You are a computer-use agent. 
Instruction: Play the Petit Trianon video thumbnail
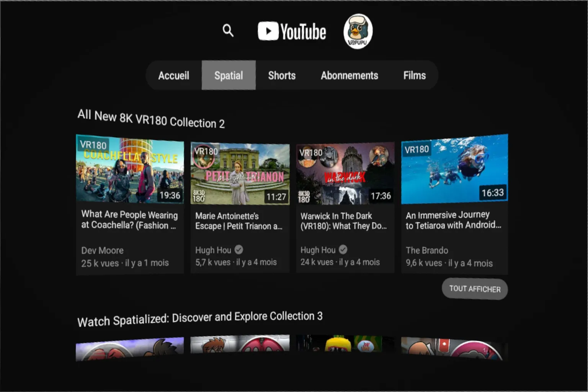(240, 174)
